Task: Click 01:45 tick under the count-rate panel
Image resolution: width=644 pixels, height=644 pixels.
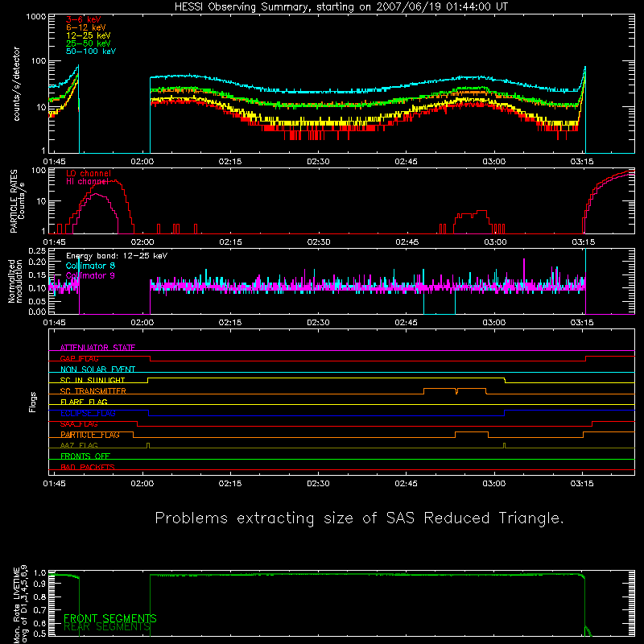Action: point(54,162)
